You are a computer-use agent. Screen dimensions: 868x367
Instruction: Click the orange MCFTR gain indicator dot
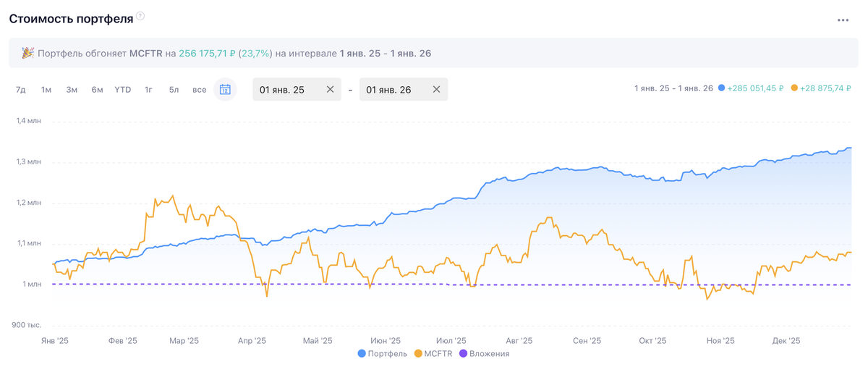click(794, 88)
